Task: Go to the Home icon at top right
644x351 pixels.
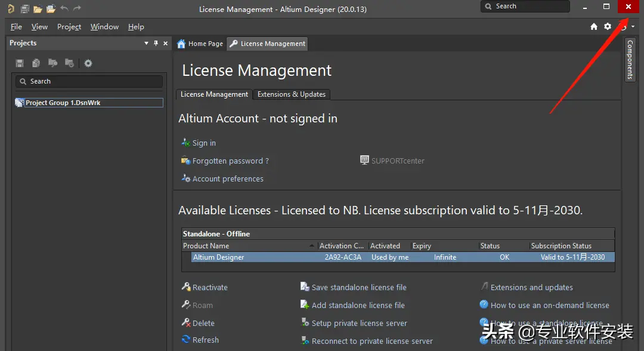Action: [x=594, y=27]
